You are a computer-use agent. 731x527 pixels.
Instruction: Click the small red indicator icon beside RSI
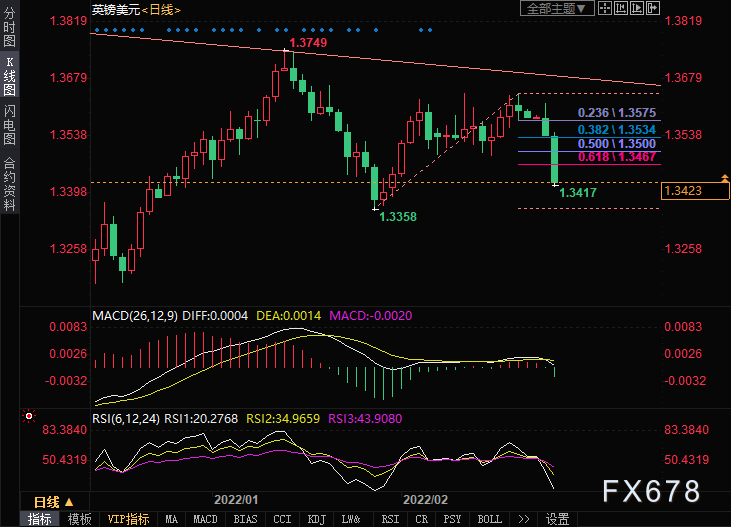(x=29, y=415)
